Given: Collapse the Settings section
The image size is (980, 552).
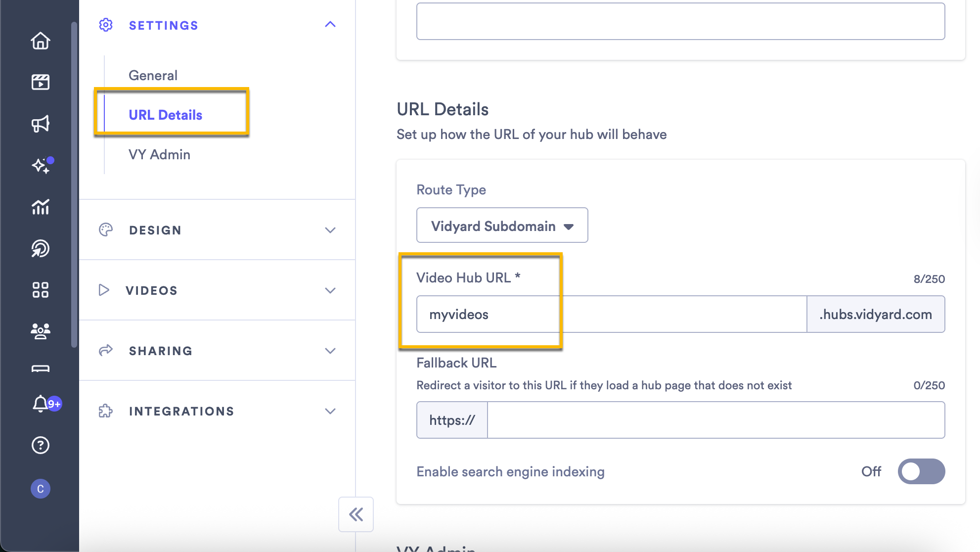Looking at the screenshot, I should [330, 24].
